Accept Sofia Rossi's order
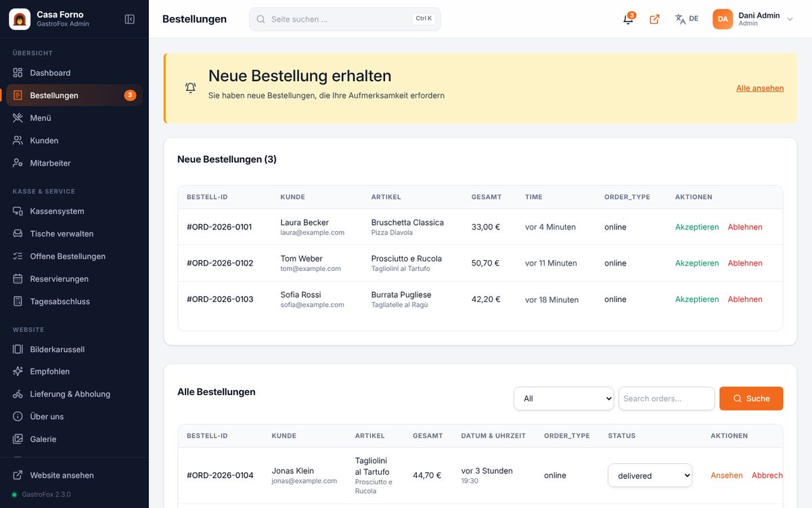The height and width of the screenshot is (508, 812). [x=697, y=299]
